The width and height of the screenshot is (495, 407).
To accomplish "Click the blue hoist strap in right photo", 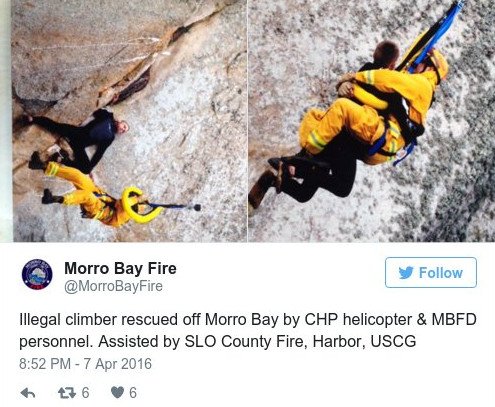I will tap(434, 34).
